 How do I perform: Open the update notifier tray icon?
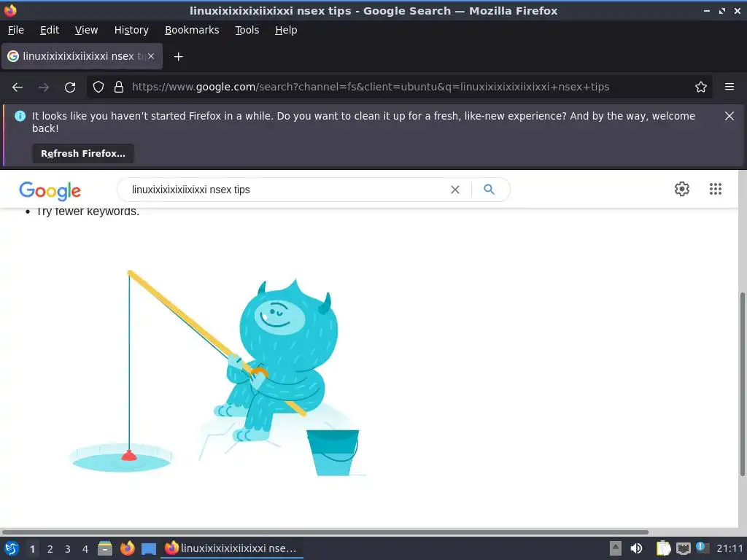(x=702, y=547)
